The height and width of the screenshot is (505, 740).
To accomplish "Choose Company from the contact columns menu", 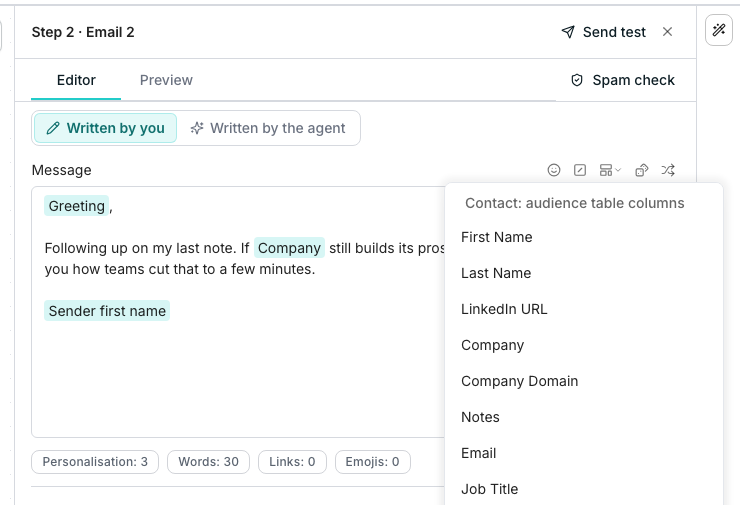I will [x=584, y=345].
